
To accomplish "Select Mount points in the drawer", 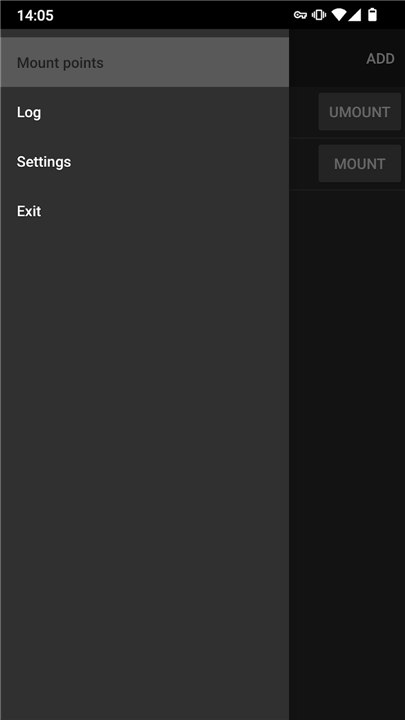I will click(144, 62).
